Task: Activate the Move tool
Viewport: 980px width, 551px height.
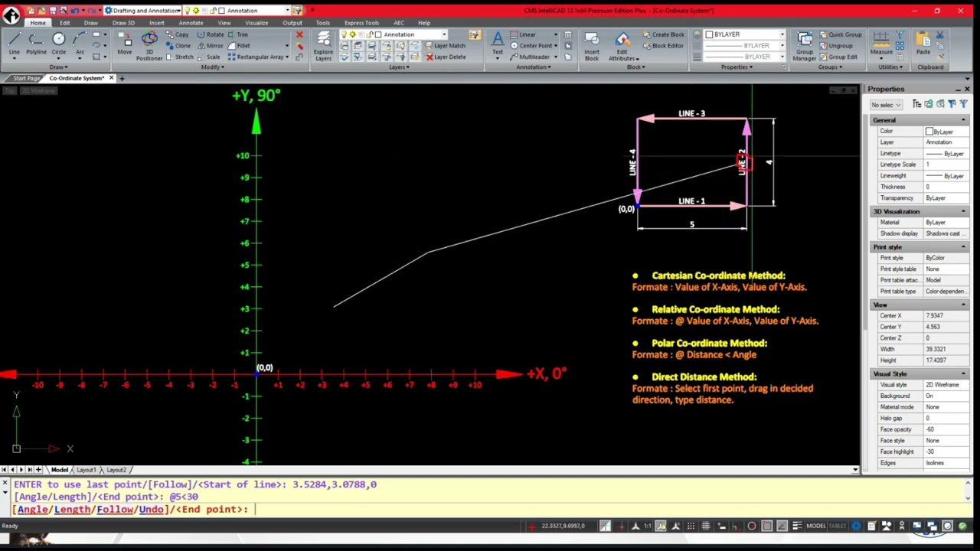Action: 124,44
